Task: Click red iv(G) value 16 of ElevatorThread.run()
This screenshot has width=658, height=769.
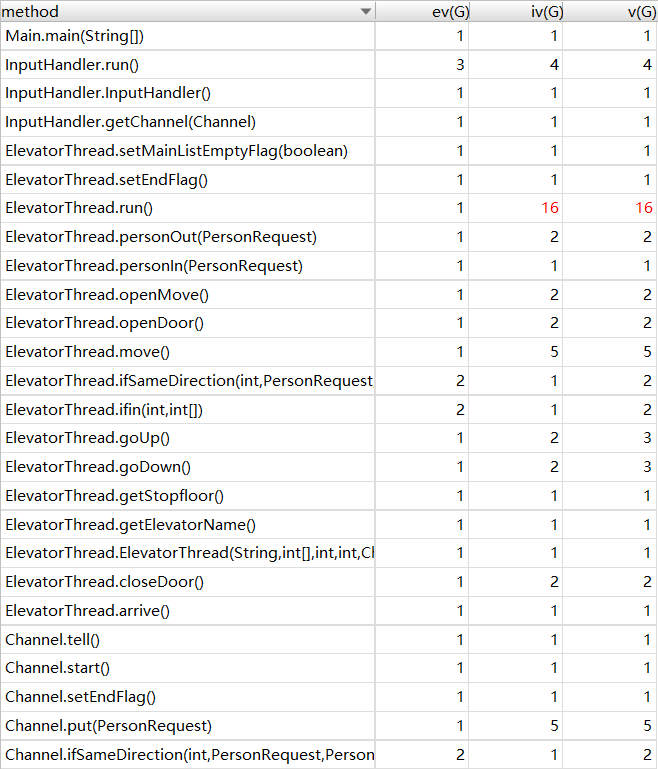Action: (x=550, y=208)
